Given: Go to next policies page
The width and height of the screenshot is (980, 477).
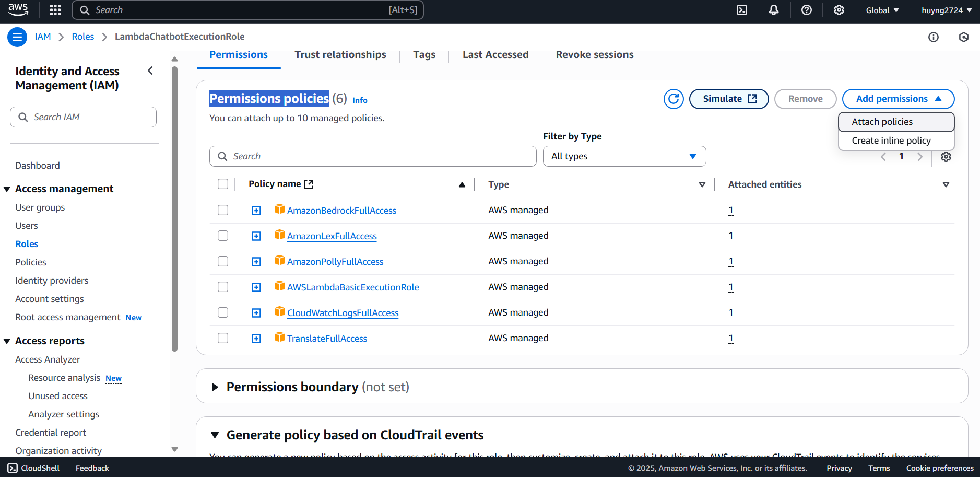Looking at the screenshot, I should click(920, 157).
